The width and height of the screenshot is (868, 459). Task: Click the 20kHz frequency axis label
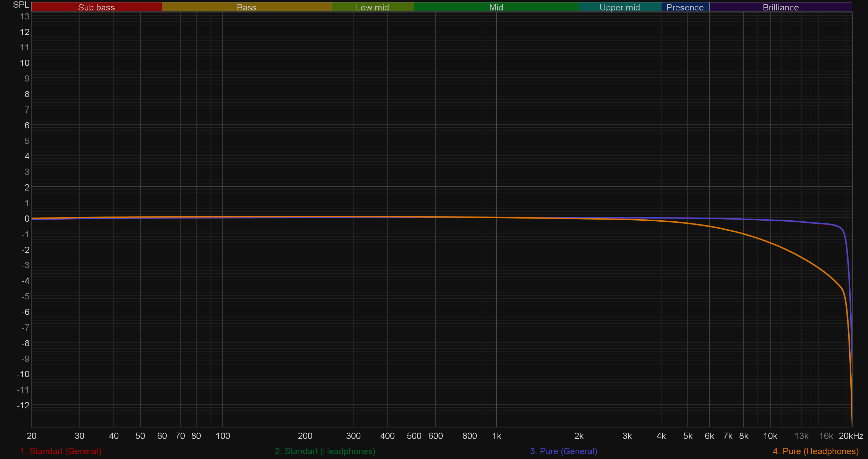pos(851,436)
